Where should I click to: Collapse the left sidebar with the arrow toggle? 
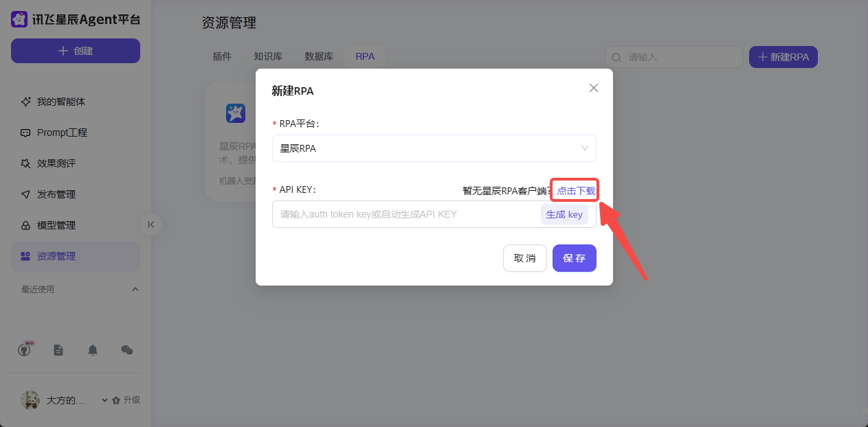tap(150, 224)
